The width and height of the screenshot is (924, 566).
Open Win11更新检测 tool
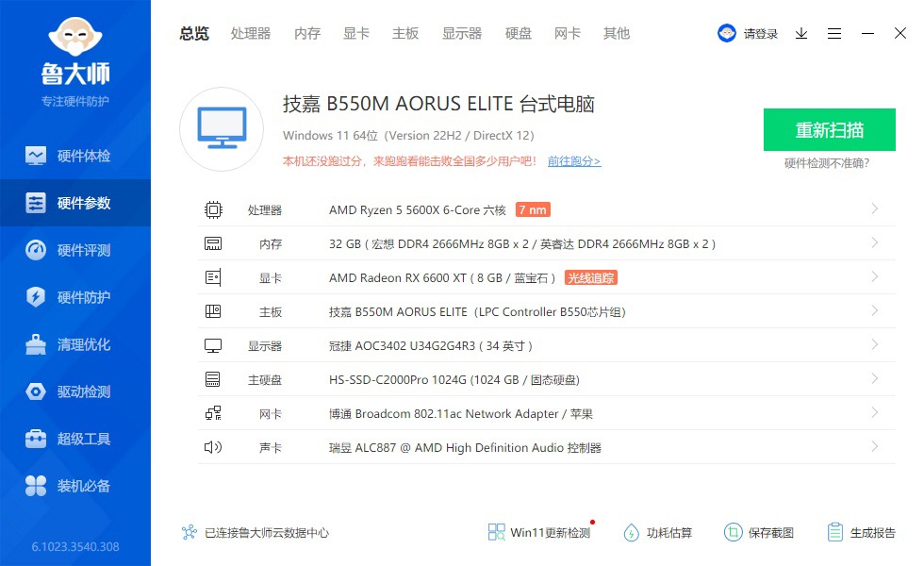pyautogui.click(x=539, y=532)
